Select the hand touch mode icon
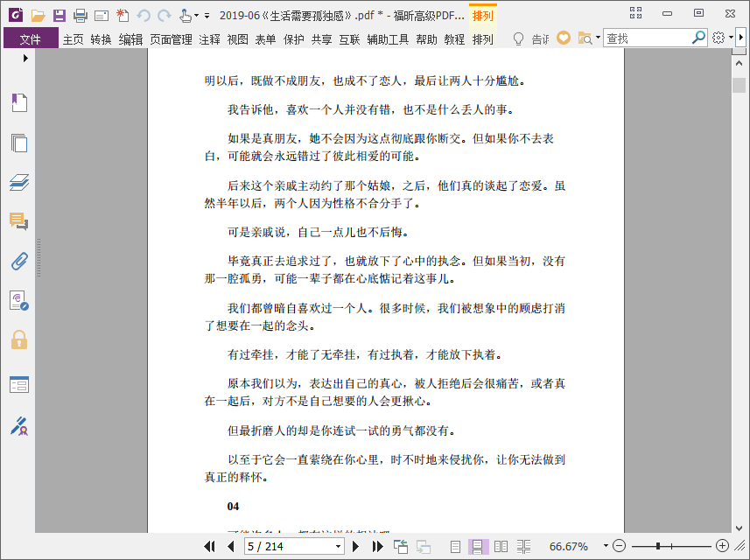The width and height of the screenshot is (750, 560). 186,15
